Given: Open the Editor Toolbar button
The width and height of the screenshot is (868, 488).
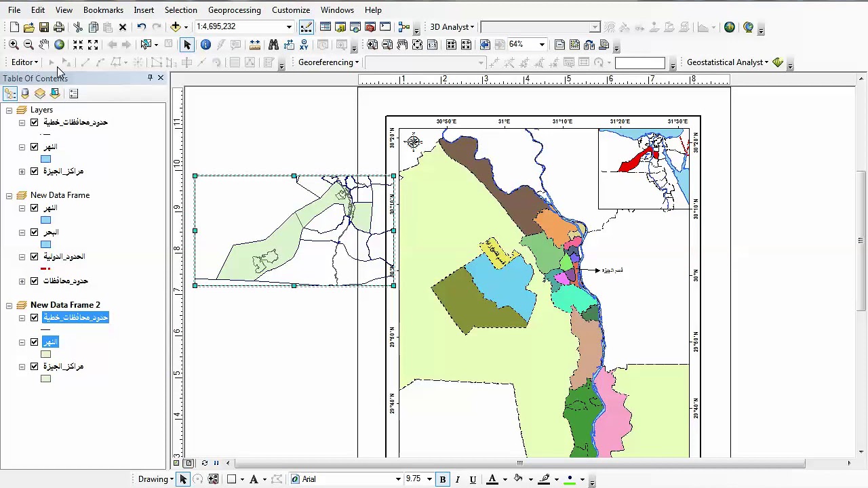Looking at the screenshot, I should click(x=307, y=27).
